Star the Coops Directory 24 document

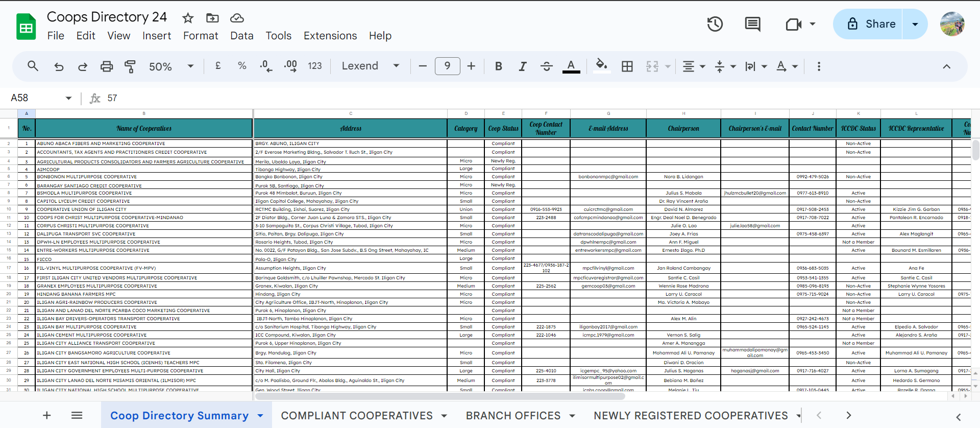coord(188,18)
